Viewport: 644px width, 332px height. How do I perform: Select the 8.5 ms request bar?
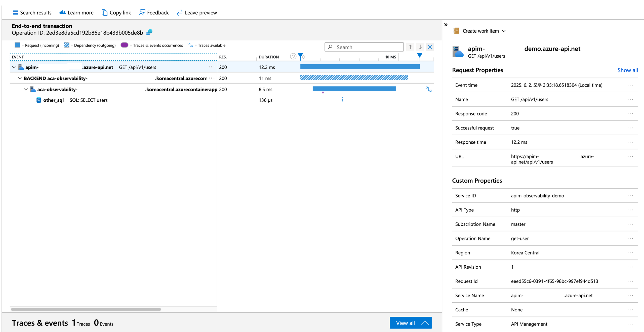[354, 89]
